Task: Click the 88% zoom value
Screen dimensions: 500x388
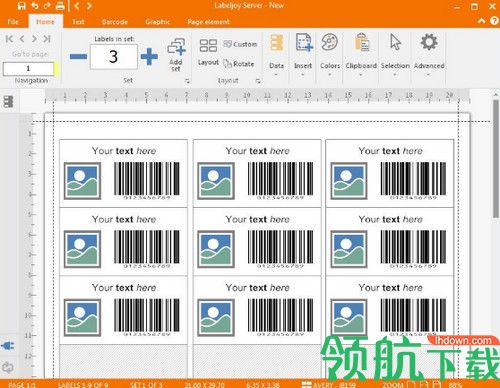Action: [x=455, y=385]
